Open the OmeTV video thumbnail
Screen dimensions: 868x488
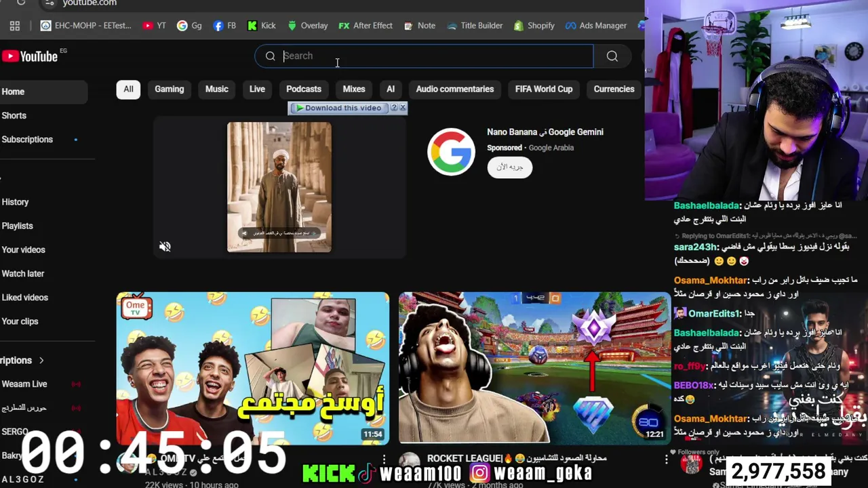pos(253,368)
